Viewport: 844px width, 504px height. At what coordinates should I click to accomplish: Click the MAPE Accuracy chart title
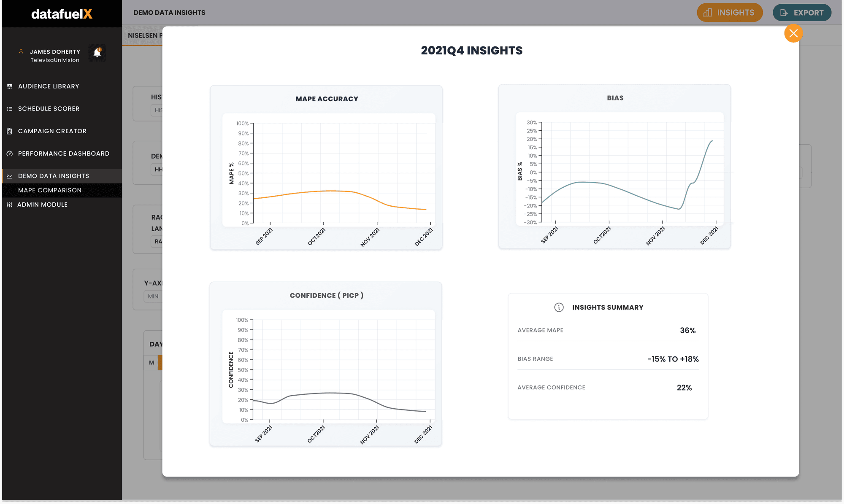pos(327,99)
